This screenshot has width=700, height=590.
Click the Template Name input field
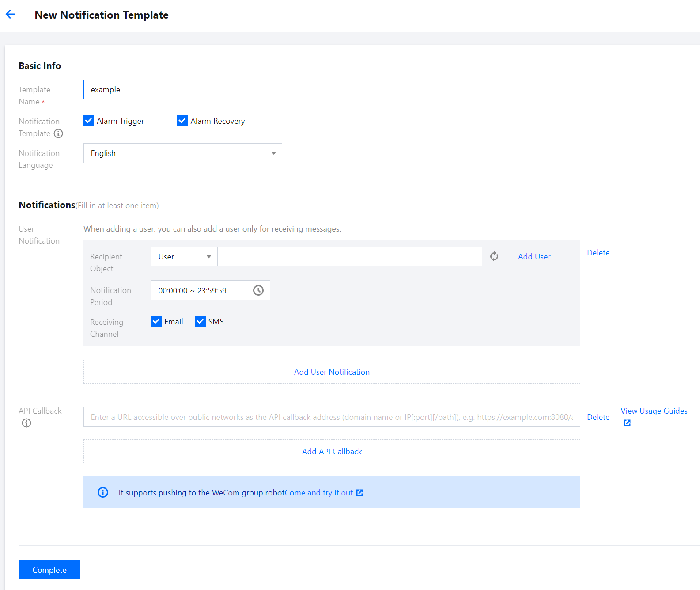(182, 90)
